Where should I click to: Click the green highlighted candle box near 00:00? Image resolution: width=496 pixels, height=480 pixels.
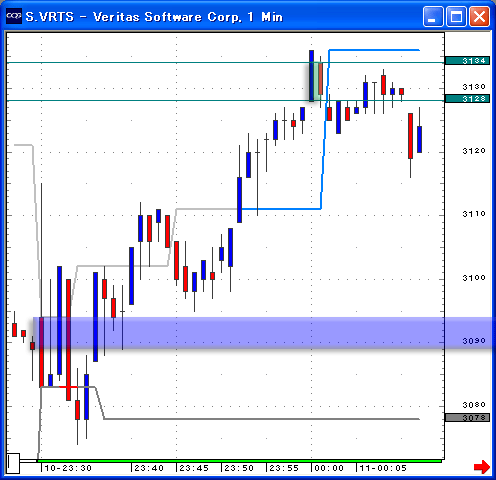tap(315, 82)
